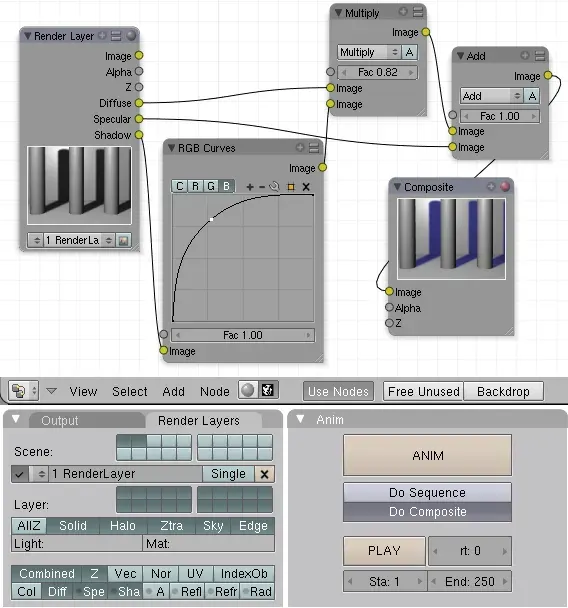The width and height of the screenshot is (568, 608).
Task: Toggle the Single render layer option
Action: coord(228,474)
